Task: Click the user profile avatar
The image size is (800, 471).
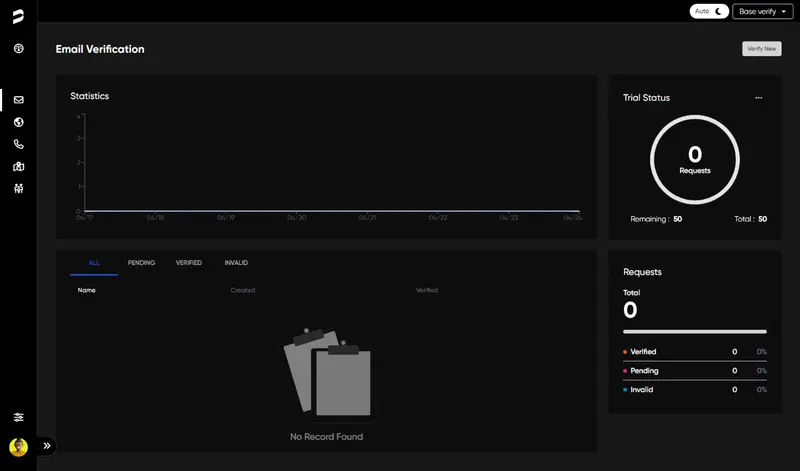Action: tap(18, 446)
